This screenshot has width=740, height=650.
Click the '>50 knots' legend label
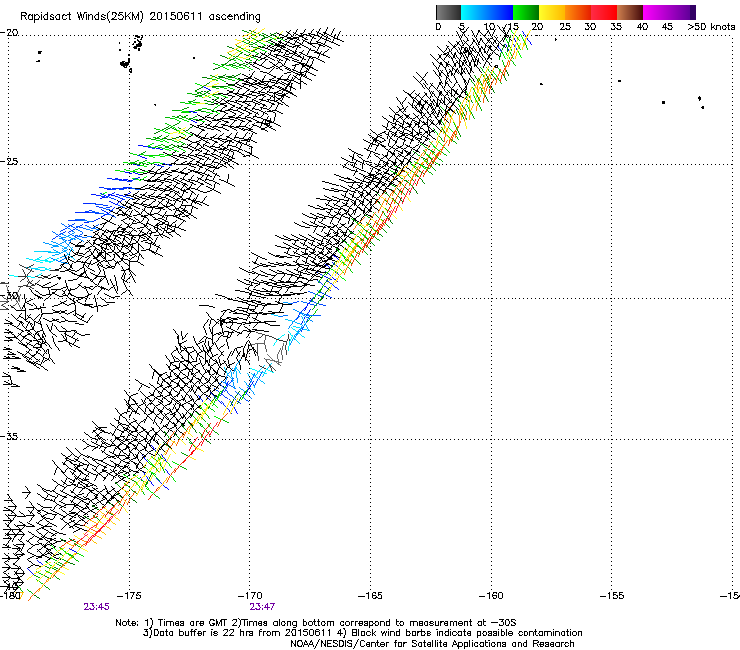(x=711, y=27)
